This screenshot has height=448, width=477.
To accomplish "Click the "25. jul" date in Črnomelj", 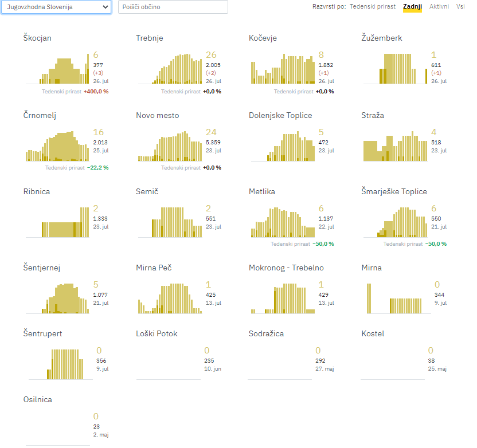I will [x=101, y=151].
